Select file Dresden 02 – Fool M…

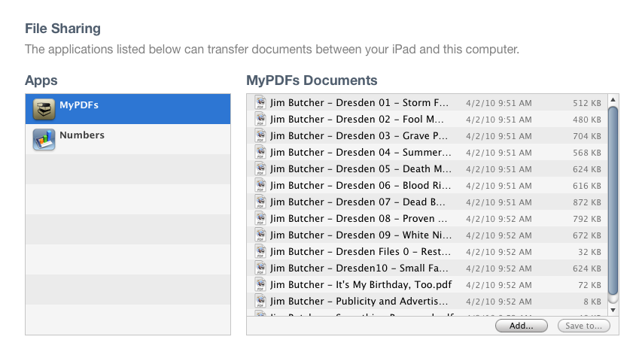pyautogui.click(x=427, y=119)
